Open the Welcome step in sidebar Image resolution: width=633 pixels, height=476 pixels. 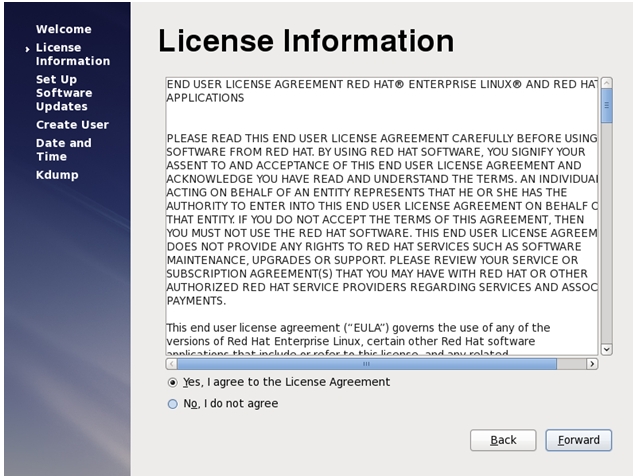point(64,29)
